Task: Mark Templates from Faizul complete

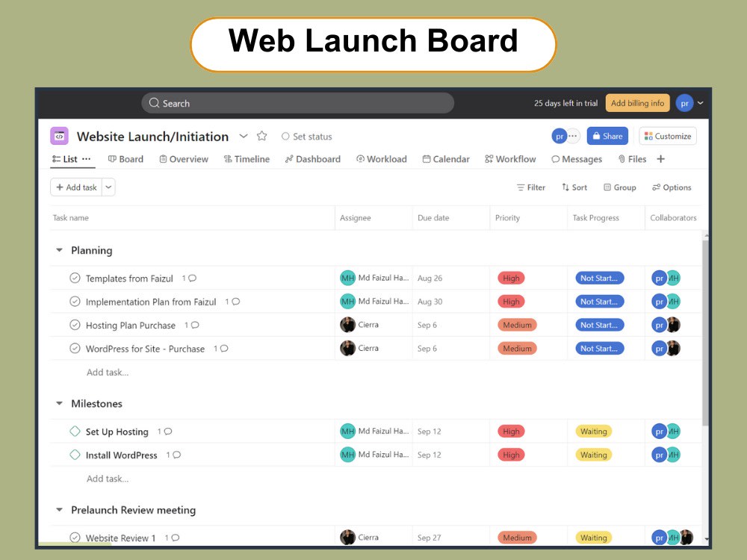Action: click(x=75, y=278)
